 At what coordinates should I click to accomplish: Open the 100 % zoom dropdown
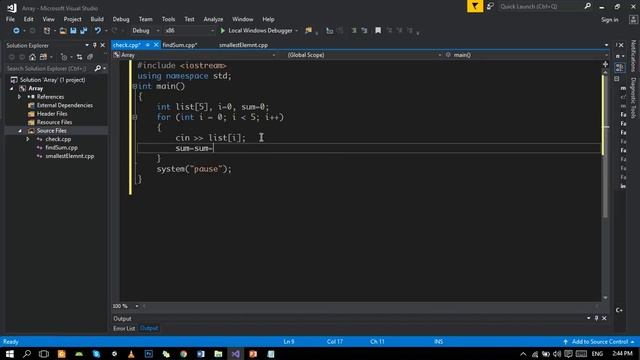coord(137,306)
